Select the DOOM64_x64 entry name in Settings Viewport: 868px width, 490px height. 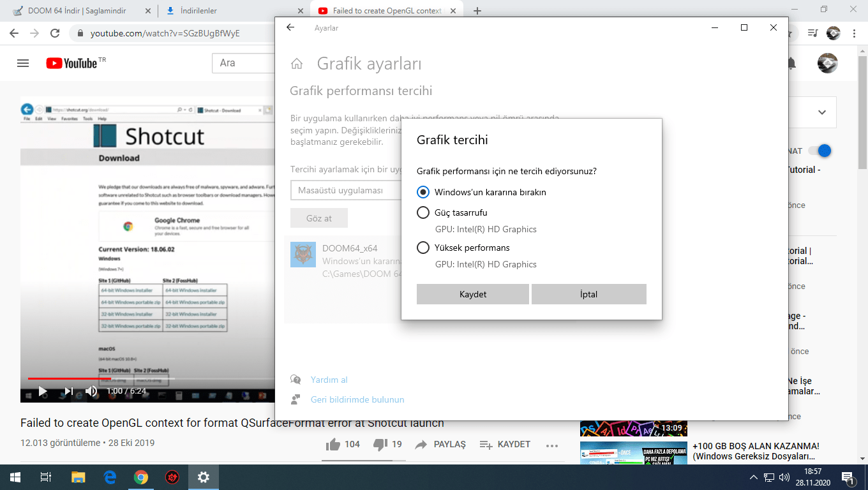tap(350, 248)
